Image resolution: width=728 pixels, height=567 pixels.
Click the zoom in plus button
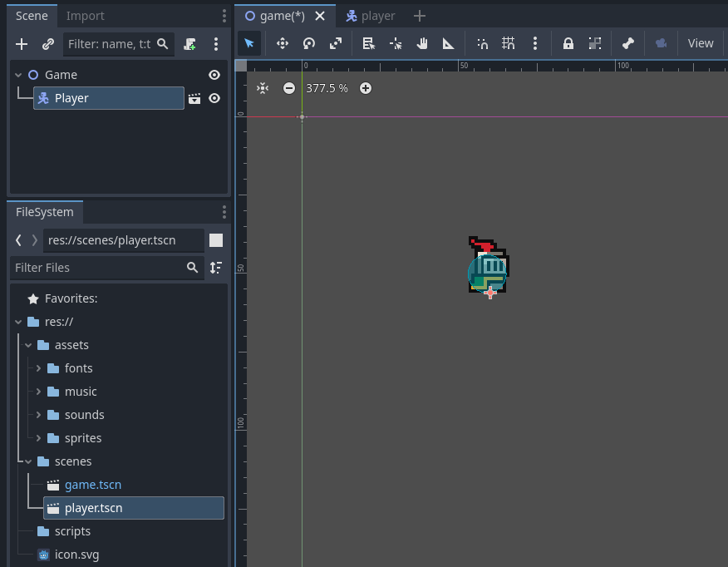click(x=366, y=88)
